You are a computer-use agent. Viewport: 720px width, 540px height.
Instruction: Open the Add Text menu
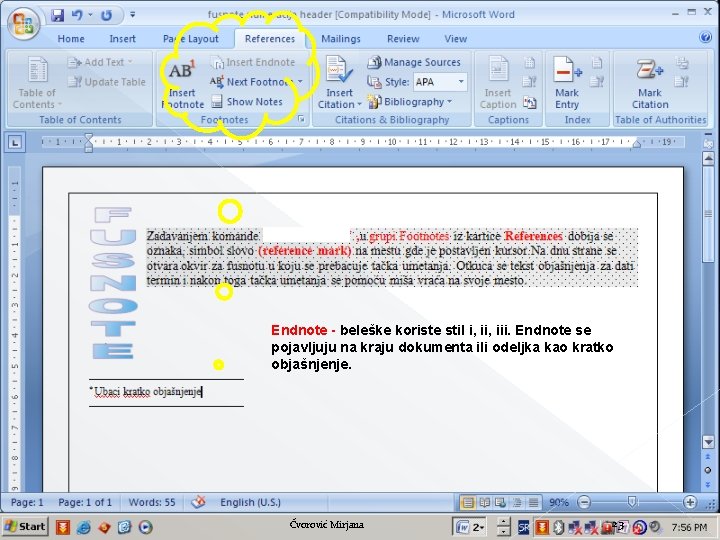click(x=100, y=62)
